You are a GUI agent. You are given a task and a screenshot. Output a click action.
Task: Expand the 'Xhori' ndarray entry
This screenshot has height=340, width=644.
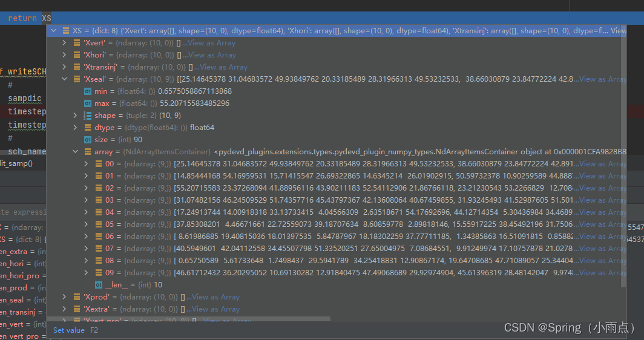(65, 54)
